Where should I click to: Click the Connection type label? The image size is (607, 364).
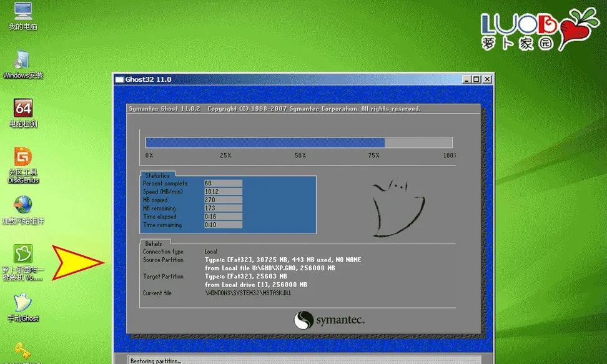coord(163,252)
